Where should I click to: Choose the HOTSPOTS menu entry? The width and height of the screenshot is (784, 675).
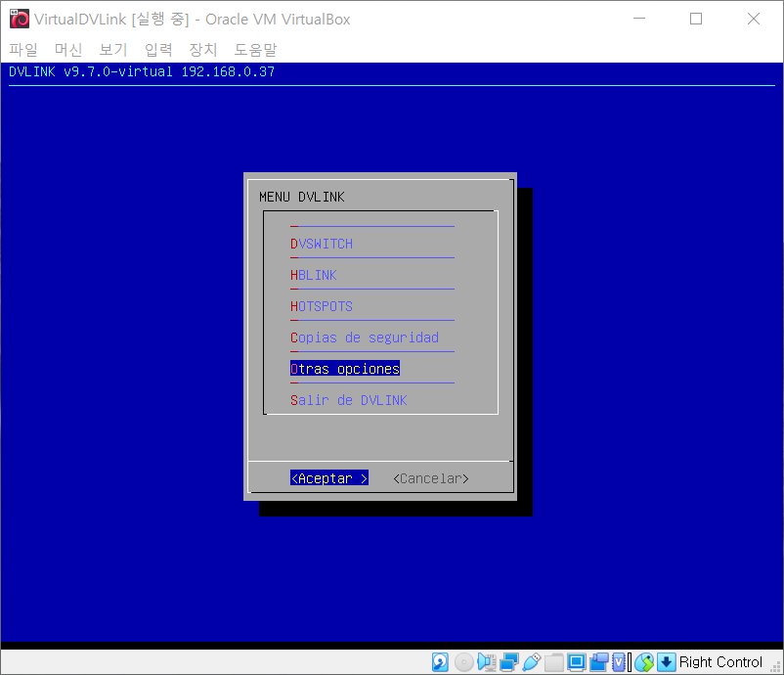[322, 306]
